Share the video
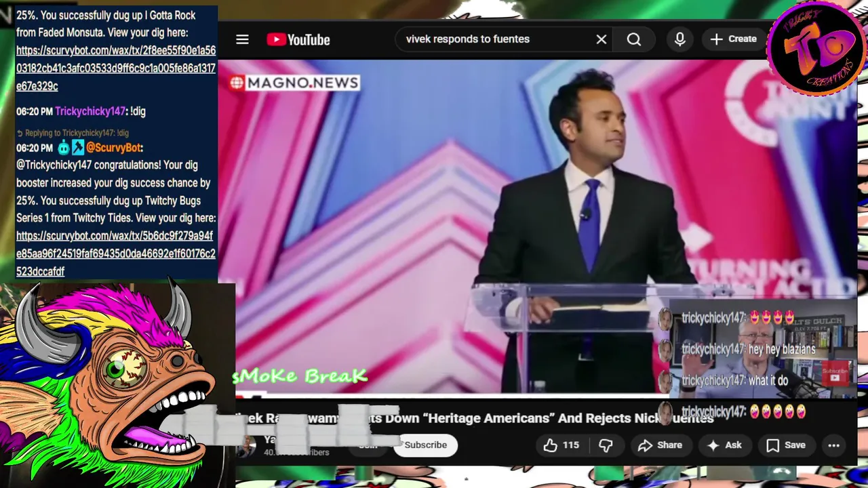The height and width of the screenshot is (488, 868). tap(660, 445)
